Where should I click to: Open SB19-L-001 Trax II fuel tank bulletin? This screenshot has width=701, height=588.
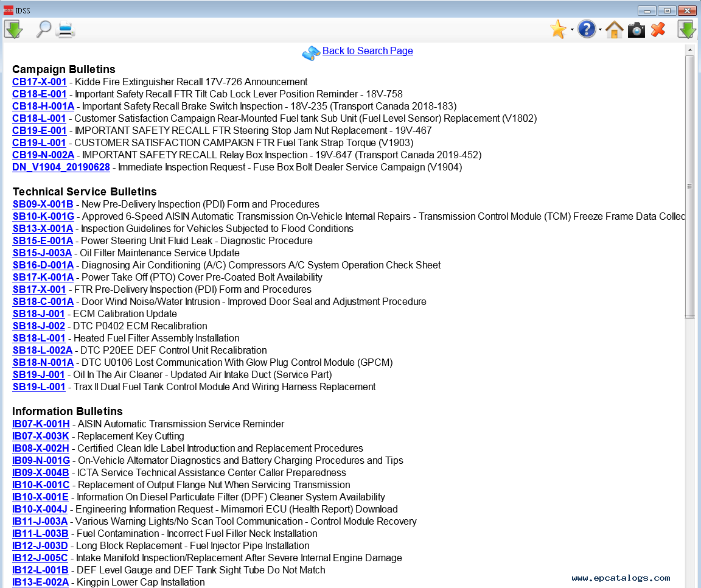[39, 387]
